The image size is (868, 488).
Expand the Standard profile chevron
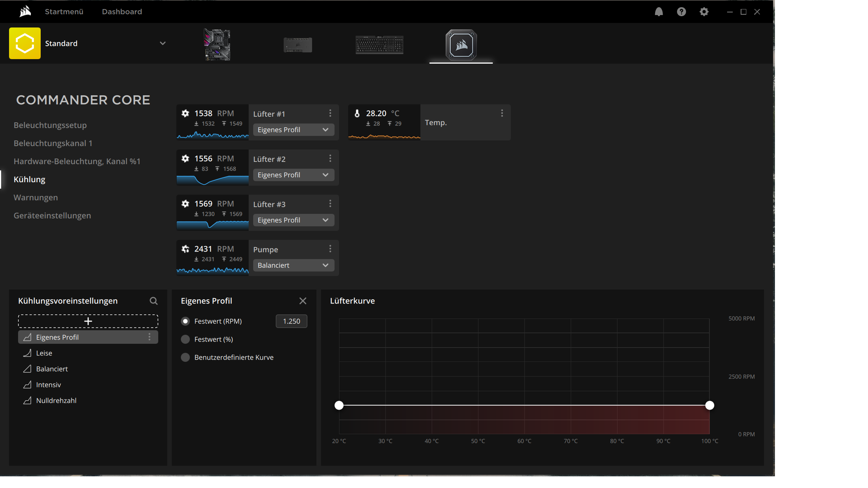[x=163, y=43]
